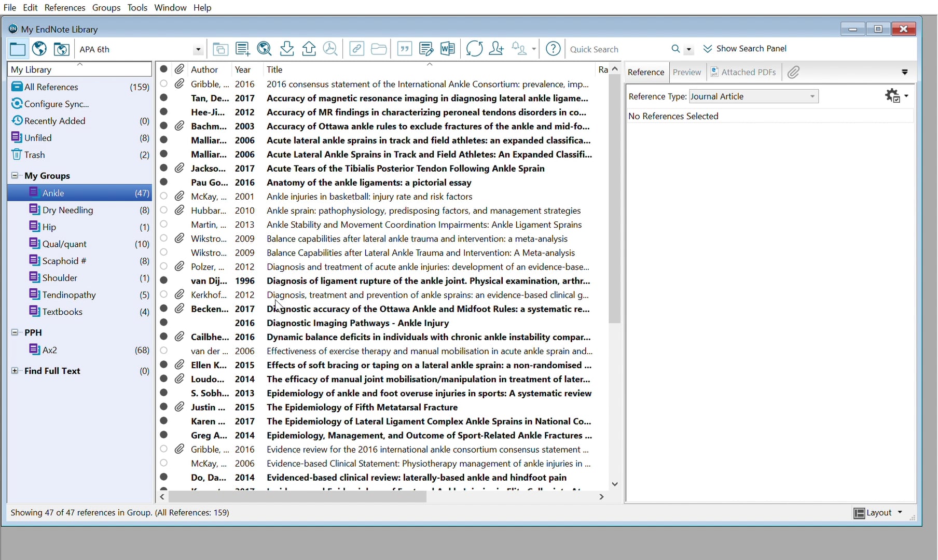Select Integrated Library and Online Search mode
Image resolution: width=938 pixels, height=560 pixels.
coord(61,49)
